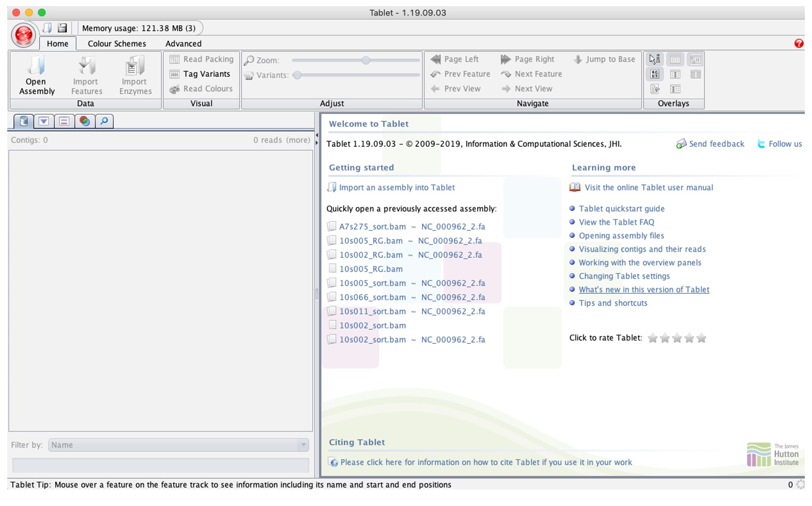This screenshot has height=506, width=812.
Task: Open the Advanced ribbon tab
Action: pos(183,44)
